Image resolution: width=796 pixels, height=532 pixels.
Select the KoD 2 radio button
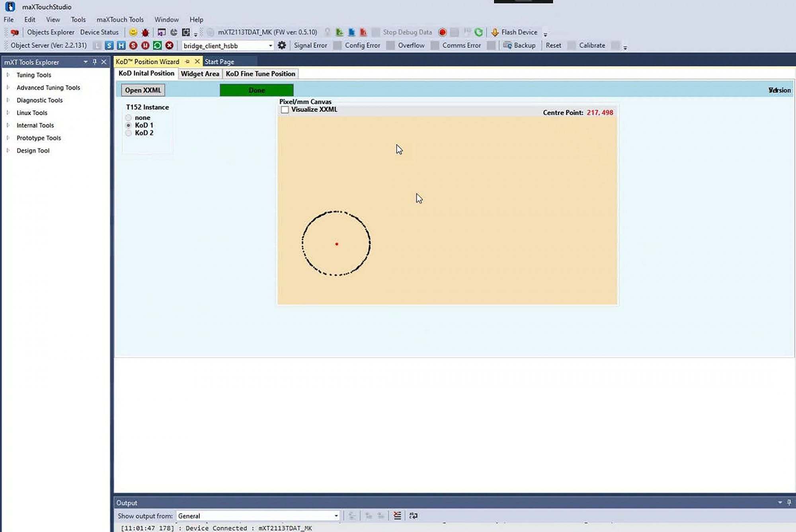tap(128, 133)
